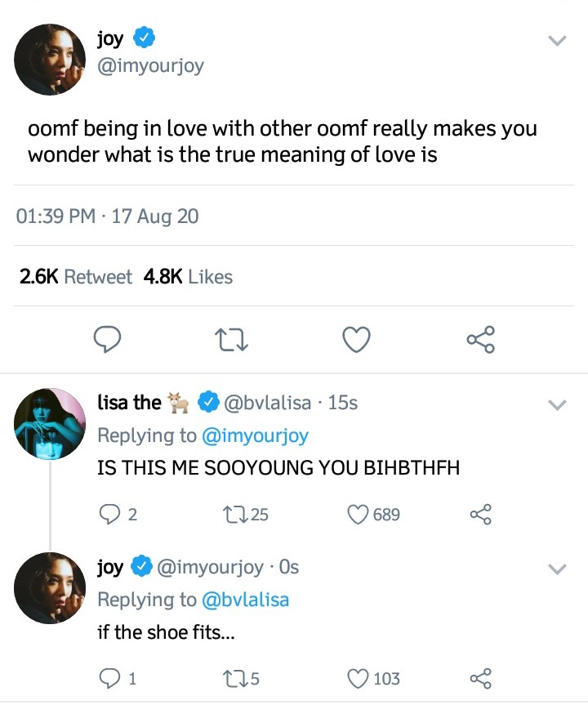This screenshot has width=588, height=705.
Task: Share joy's 'if the shoe fits' reply
Action: coord(481,678)
